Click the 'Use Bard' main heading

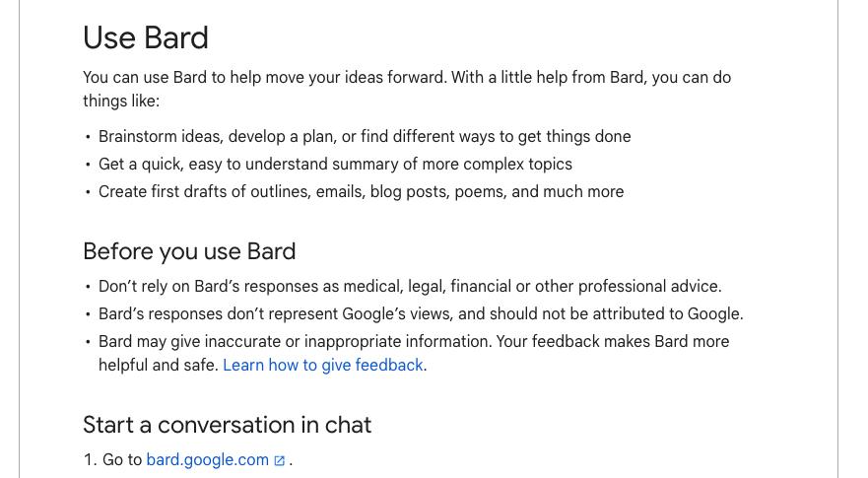[x=146, y=37]
